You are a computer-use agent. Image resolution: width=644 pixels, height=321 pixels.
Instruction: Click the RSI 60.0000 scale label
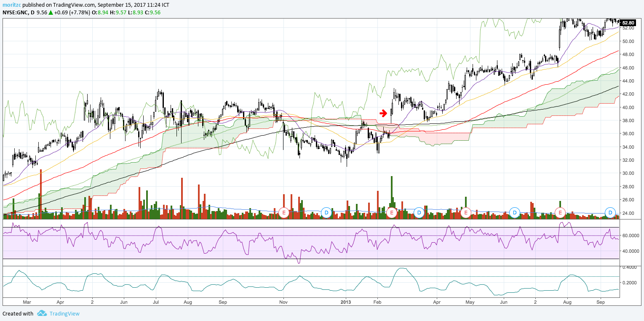pos(631,235)
